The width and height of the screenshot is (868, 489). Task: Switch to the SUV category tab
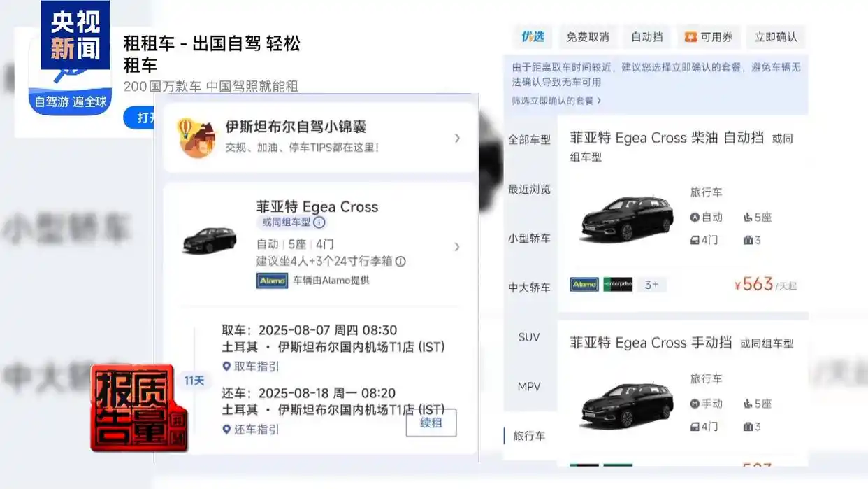click(530, 337)
